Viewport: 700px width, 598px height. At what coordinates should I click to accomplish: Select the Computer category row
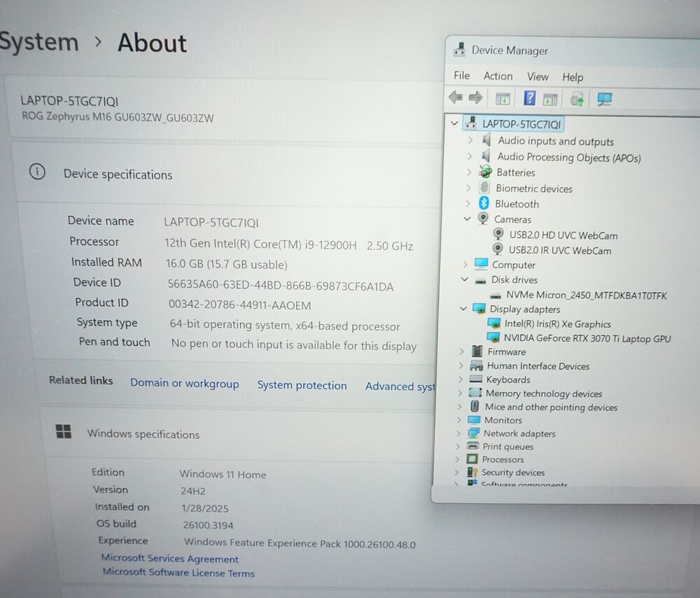click(x=513, y=265)
